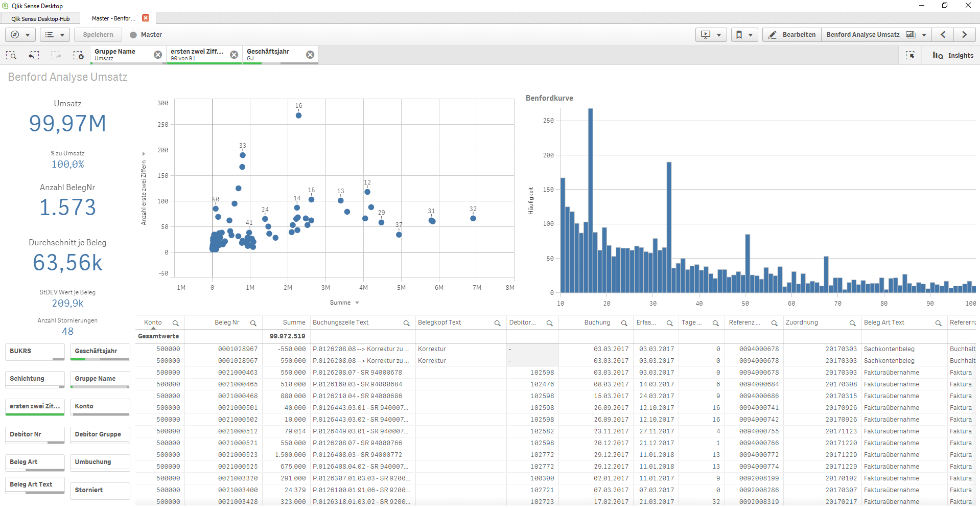Image resolution: width=980 pixels, height=508 pixels.
Task: Open the Schichtung filter pane
Action: 35,379
